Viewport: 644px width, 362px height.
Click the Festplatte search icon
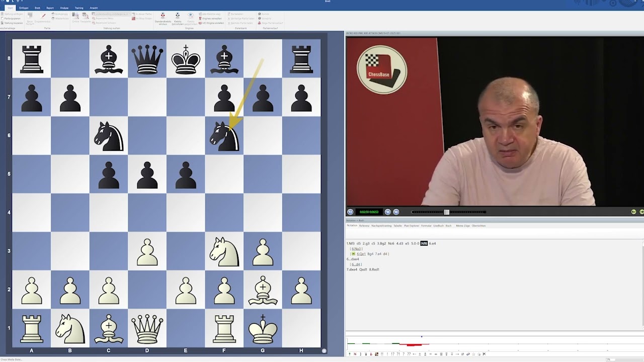click(85, 18)
